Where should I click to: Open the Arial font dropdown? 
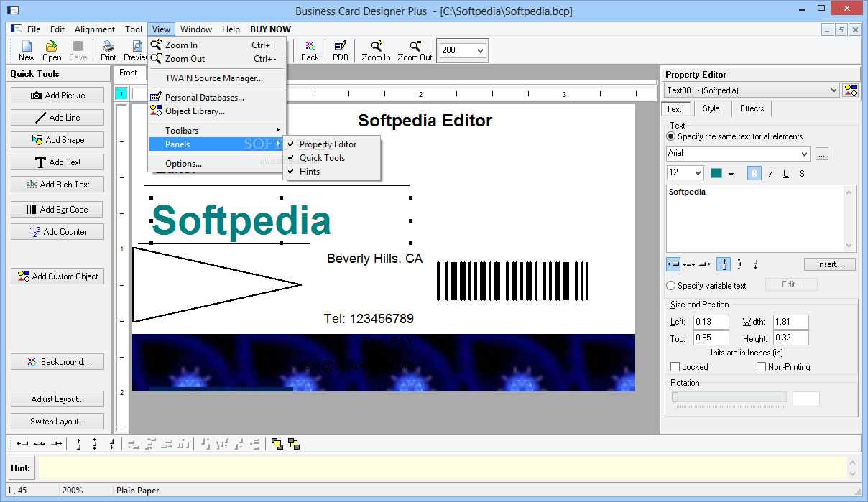[804, 154]
